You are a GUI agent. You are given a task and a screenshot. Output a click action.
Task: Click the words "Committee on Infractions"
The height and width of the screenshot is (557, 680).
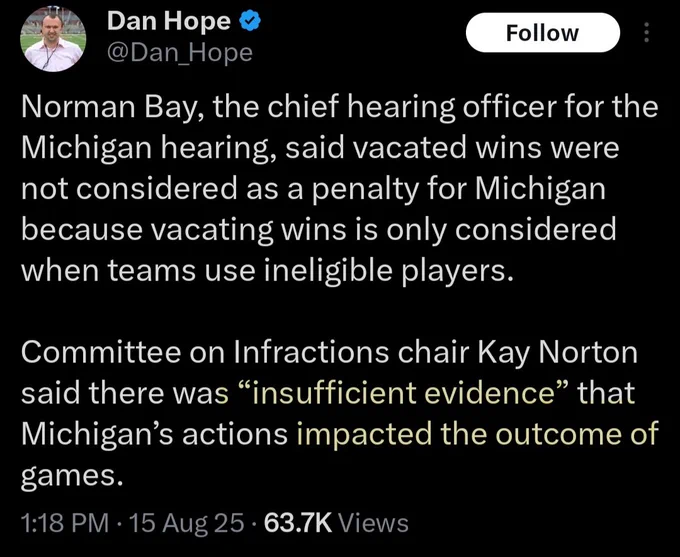click(205, 352)
